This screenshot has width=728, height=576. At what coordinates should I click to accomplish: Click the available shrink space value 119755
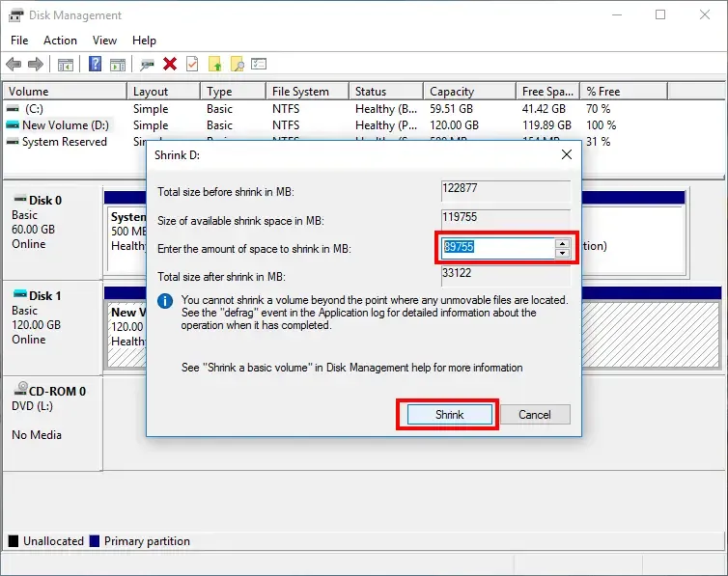pyautogui.click(x=460, y=216)
